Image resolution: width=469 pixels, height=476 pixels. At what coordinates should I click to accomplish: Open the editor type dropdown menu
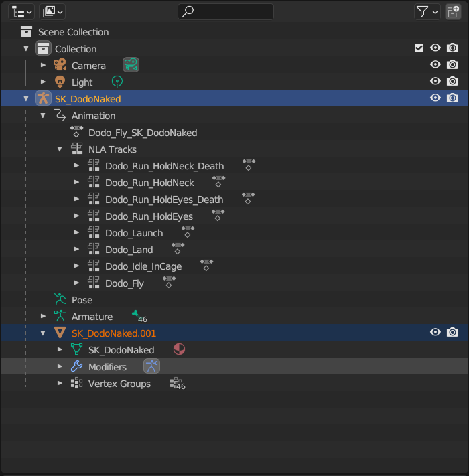[x=21, y=12]
